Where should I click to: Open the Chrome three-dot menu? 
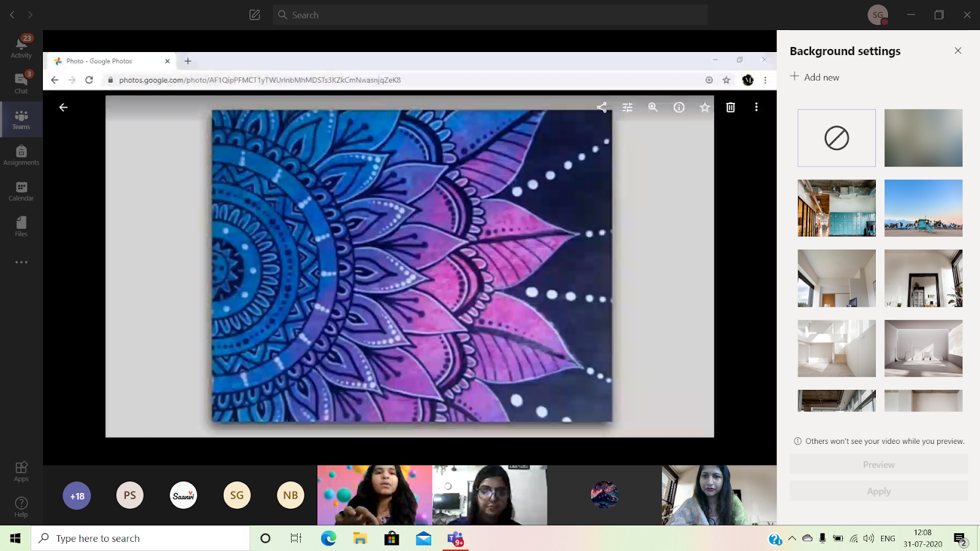tap(765, 80)
